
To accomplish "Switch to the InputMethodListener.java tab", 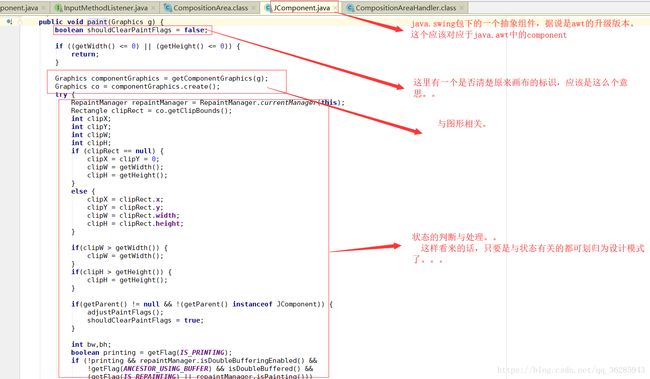I will point(104,7).
